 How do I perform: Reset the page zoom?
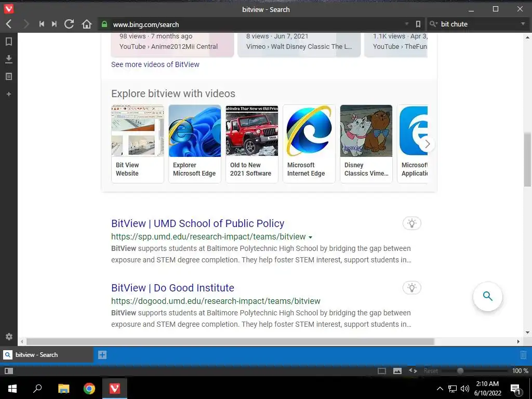(431, 371)
